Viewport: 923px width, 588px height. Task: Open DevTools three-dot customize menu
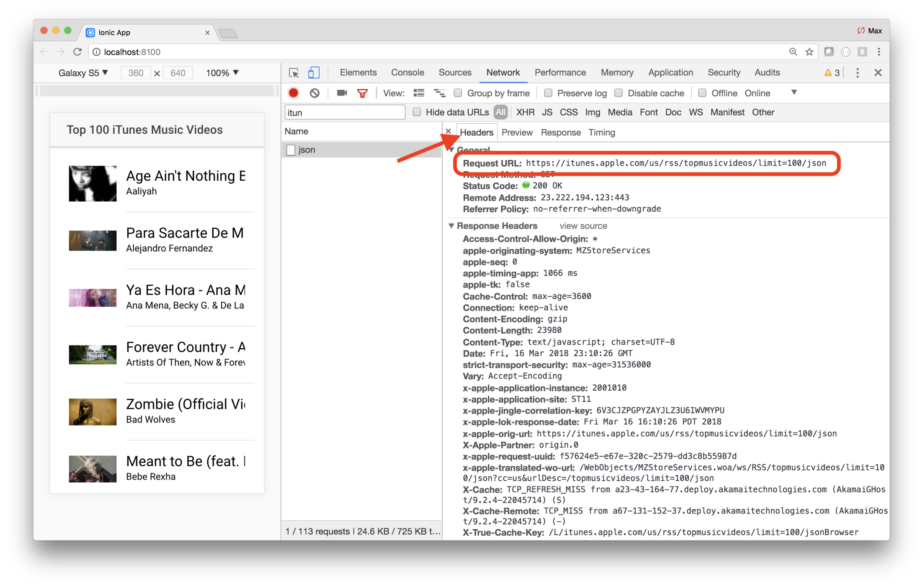pos(857,73)
